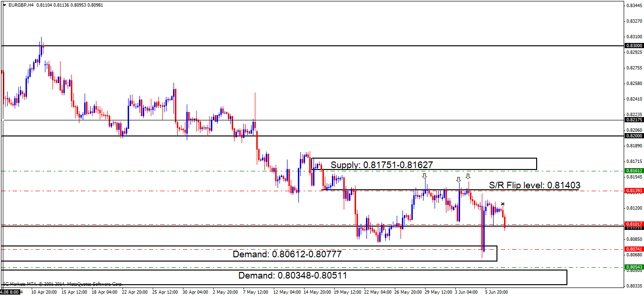This screenshot has height=296, width=644.
Task: Click the red 0.81017 price tag
Action: click(634, 224)
